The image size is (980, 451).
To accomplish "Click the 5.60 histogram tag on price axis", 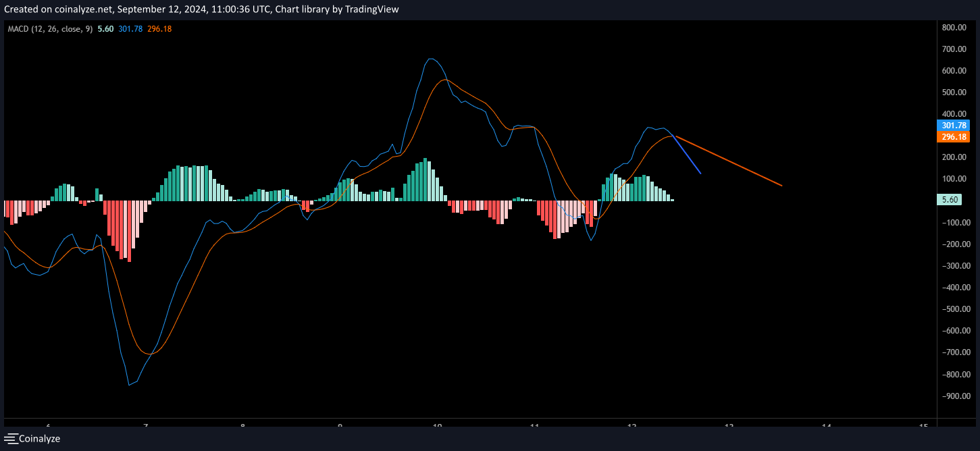I will (950, 200).
